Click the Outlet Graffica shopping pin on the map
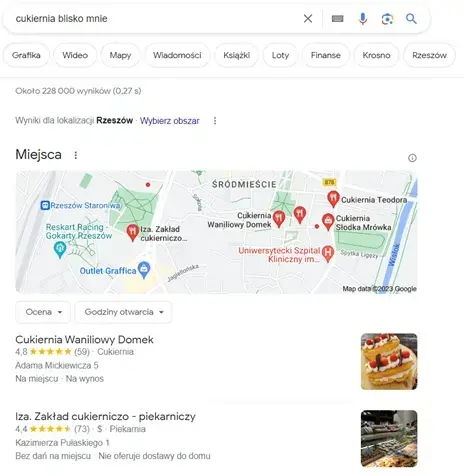 [144, 270]
